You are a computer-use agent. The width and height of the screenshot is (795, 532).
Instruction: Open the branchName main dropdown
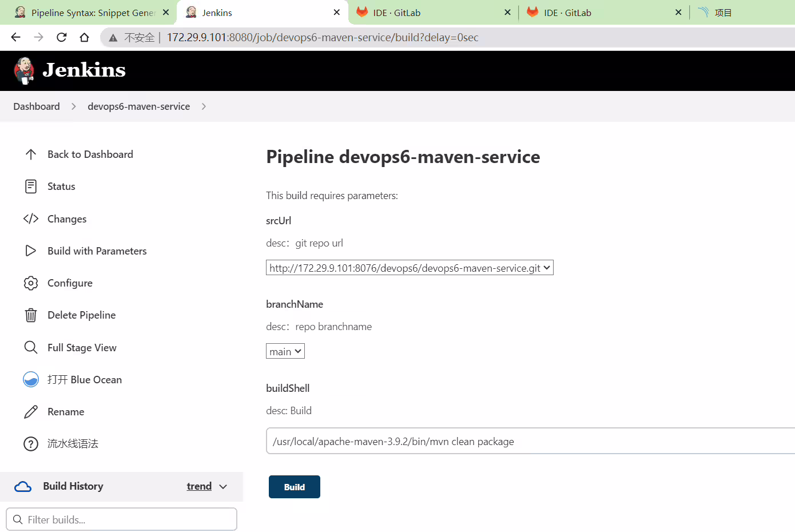click(285, 351)
